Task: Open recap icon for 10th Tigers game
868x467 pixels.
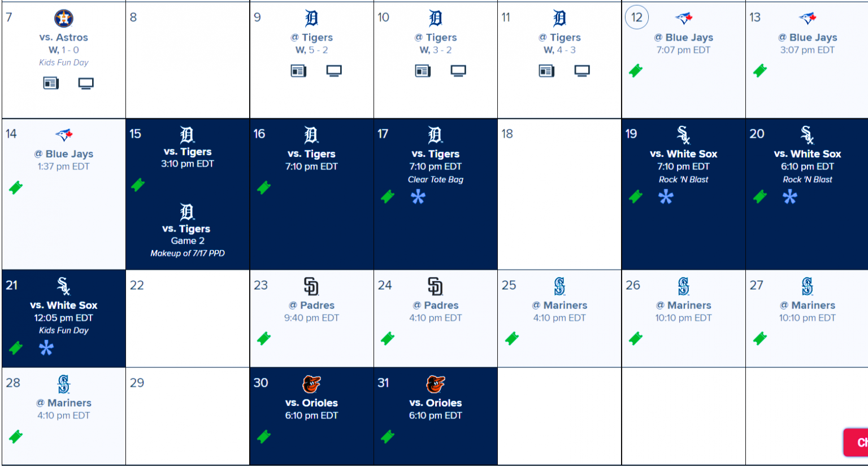Action: 423,71
